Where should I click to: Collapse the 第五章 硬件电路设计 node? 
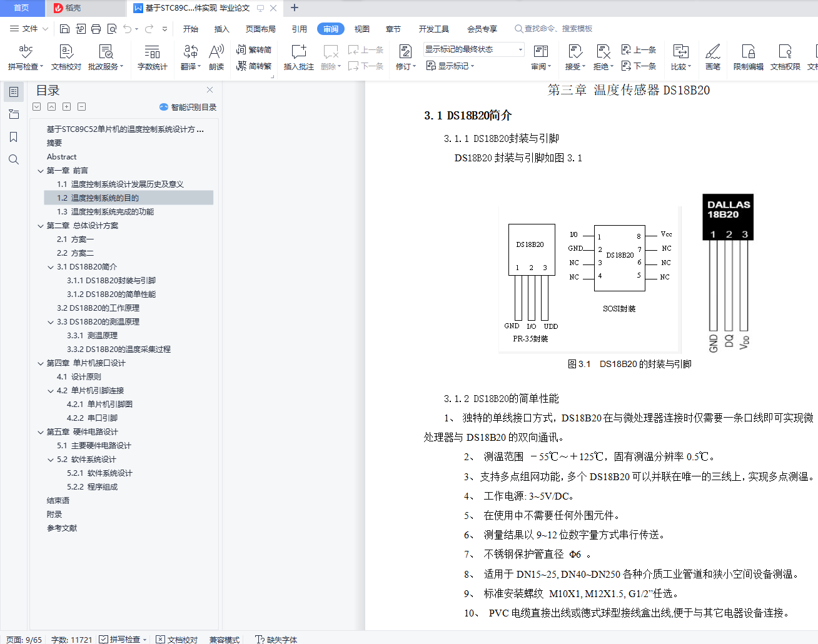(41, 432)
